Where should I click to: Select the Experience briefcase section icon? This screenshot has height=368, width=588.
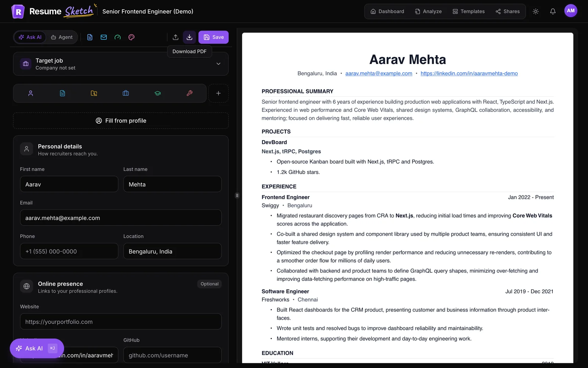coord(126,93)
